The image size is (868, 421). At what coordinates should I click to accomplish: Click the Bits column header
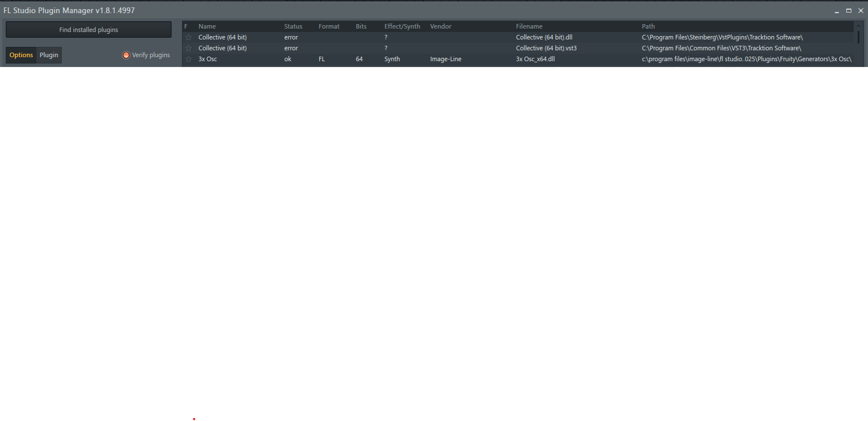click(x=360, y=26)
